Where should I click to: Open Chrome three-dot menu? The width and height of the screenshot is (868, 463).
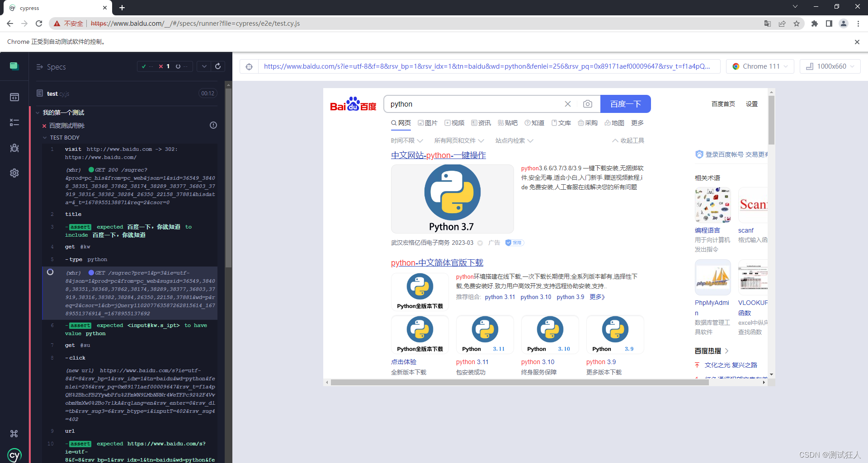(x=858, y=23)
